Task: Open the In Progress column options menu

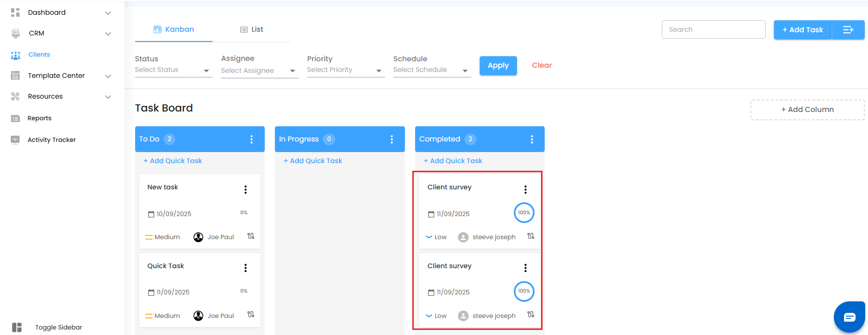Action: click(x=392, y=139)
